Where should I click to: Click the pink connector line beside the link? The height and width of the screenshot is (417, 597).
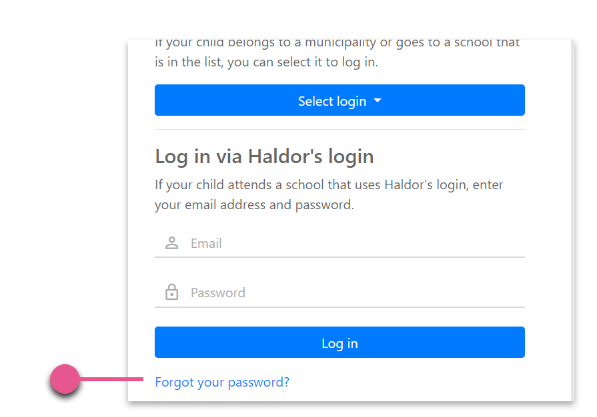(111, 379)
